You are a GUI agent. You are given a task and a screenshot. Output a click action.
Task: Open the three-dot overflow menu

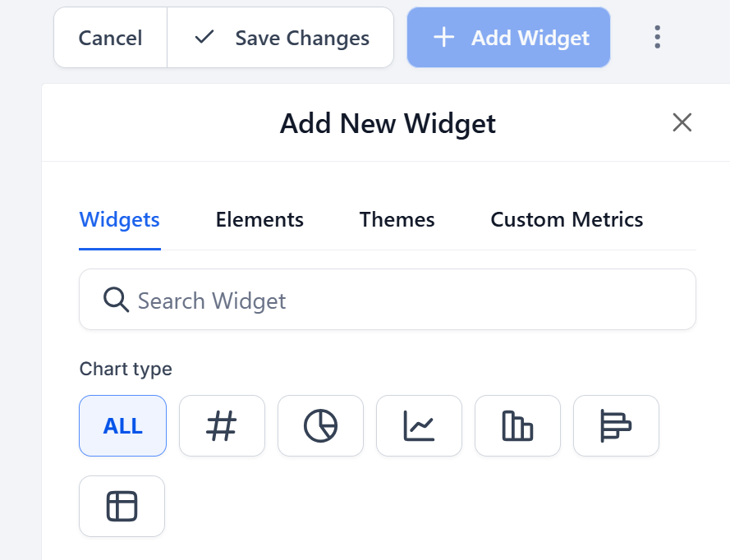[x=658, y=37]
